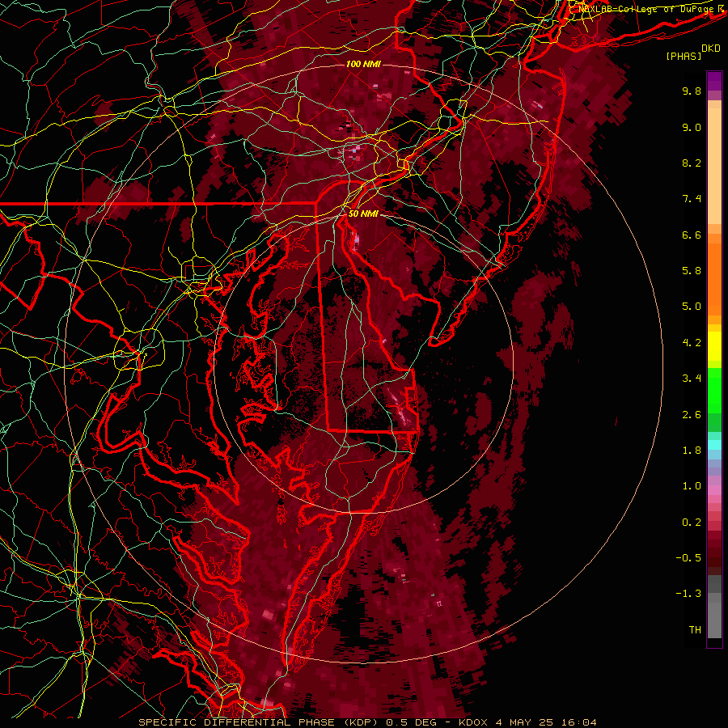Image resolution: width=728 pixels, height=728 pixels.
Task: Click the "9.8" color scale value
Action: click(692, 91)
